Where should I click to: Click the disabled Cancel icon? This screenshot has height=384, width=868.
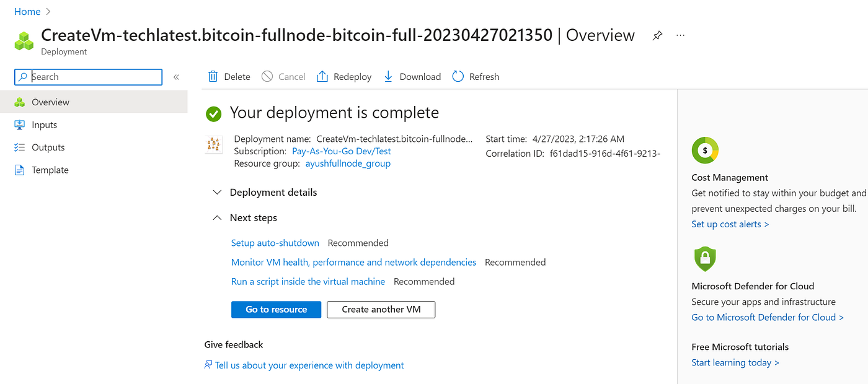267,76
